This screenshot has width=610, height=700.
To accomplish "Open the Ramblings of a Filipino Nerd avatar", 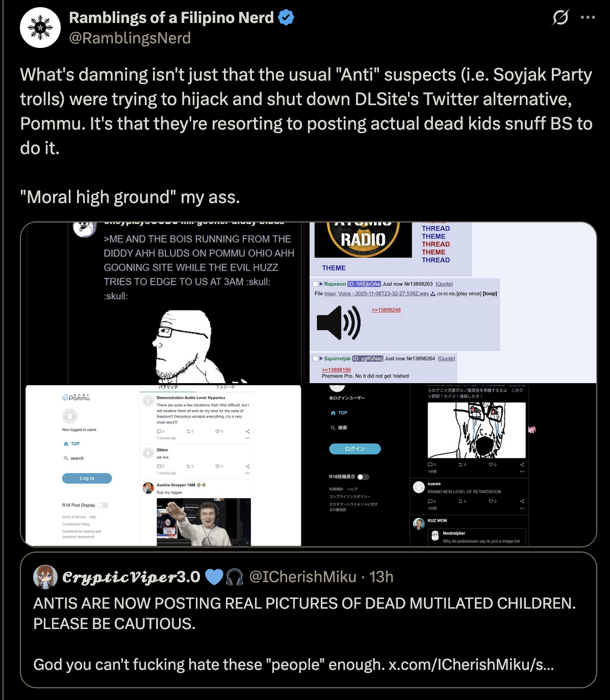I will point(40,28).
